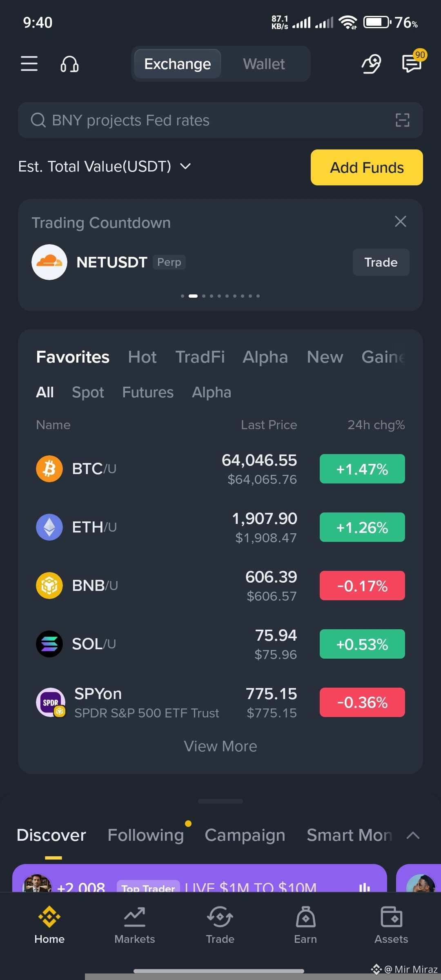Switch to the Hot tab
Viewport: 441px width, 980px height.
point(142,357)
